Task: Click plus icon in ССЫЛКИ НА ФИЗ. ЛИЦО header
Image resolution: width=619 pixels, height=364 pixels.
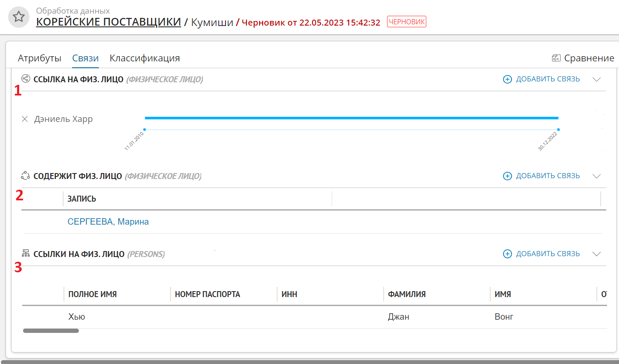Action: (507, 254)
